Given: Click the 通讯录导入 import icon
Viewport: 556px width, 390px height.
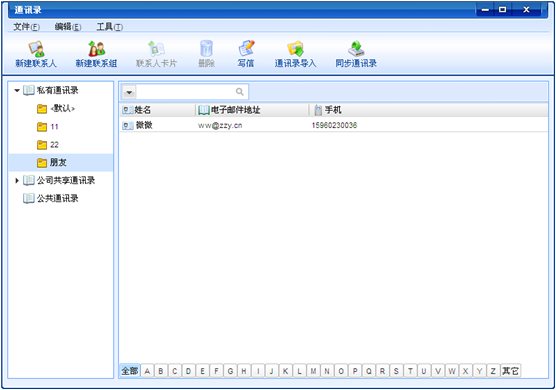Looking at the screenshot, I should 295,49.
